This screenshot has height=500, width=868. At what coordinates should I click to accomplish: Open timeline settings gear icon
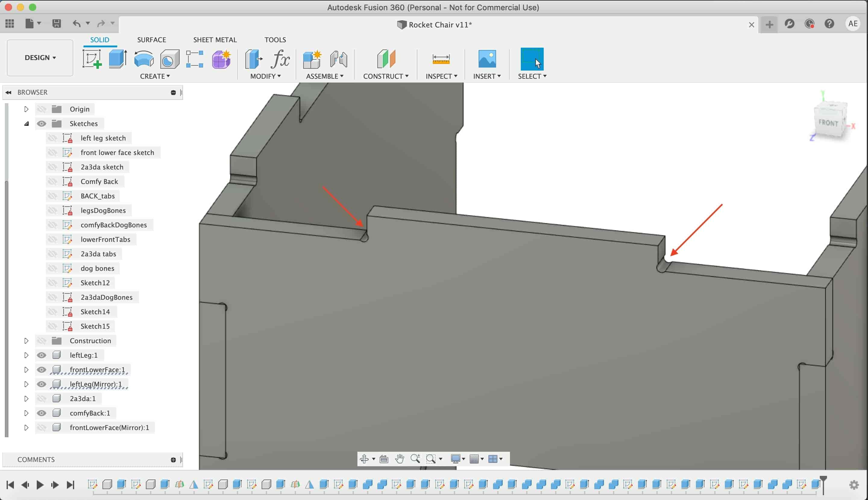pos(854,485)
